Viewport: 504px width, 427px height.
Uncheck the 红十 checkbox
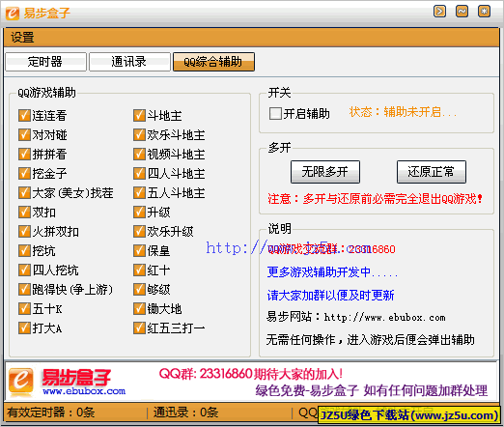tap(139, 270)
